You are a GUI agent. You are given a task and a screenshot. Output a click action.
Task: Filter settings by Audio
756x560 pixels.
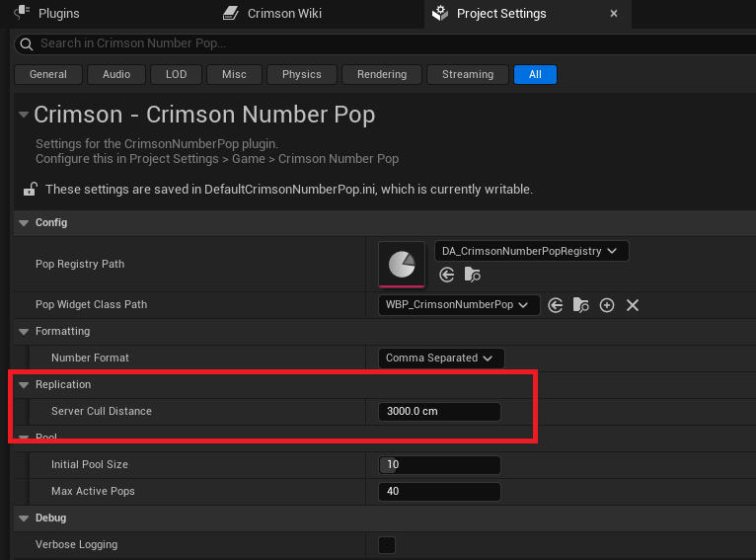(116, 74)
